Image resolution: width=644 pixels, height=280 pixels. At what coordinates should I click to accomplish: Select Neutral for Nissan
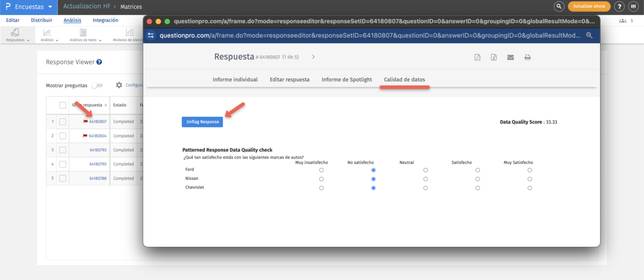click(426, 179)
